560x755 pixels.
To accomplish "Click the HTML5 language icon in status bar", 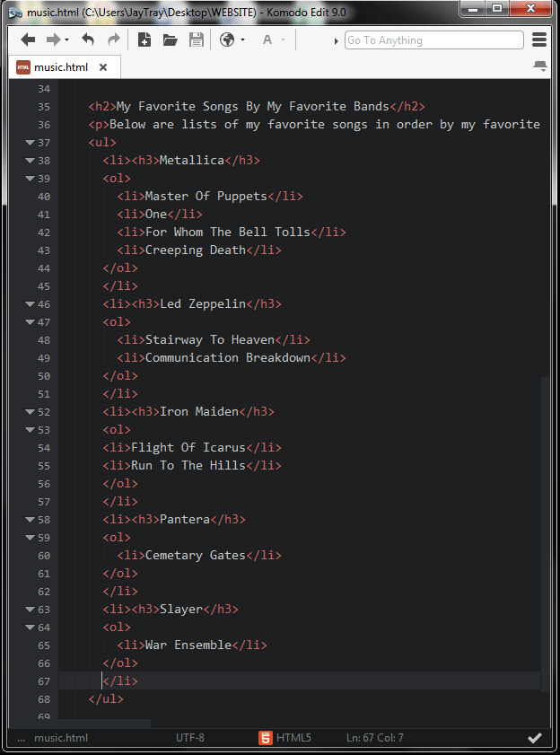I will click(265, 738).
